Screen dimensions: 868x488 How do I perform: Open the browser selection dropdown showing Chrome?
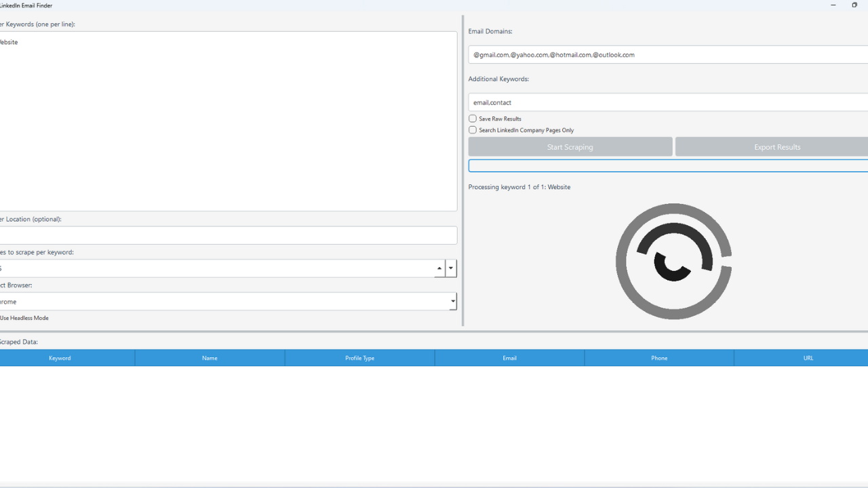pyautogui.click(x=452, y=301)
